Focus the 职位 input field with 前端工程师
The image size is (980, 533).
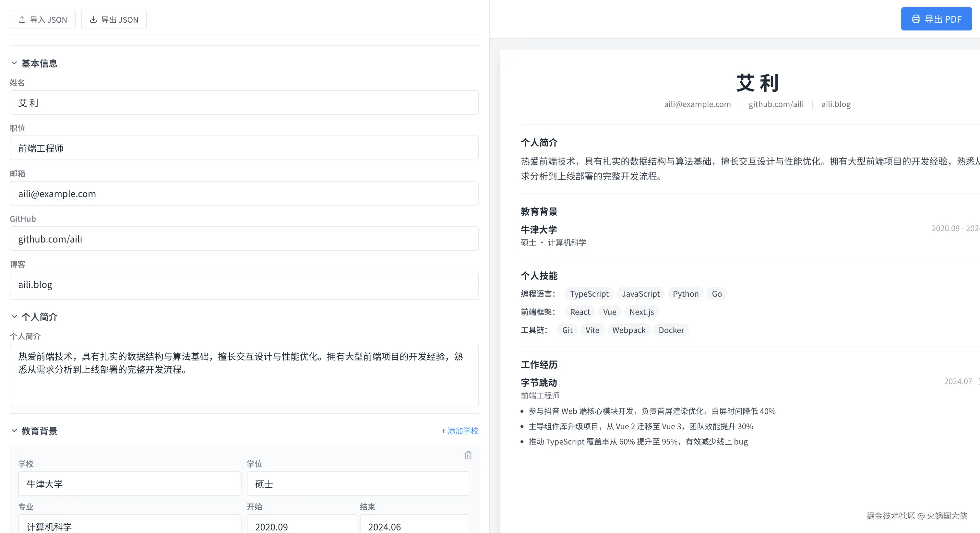click(x=244, y=148)
